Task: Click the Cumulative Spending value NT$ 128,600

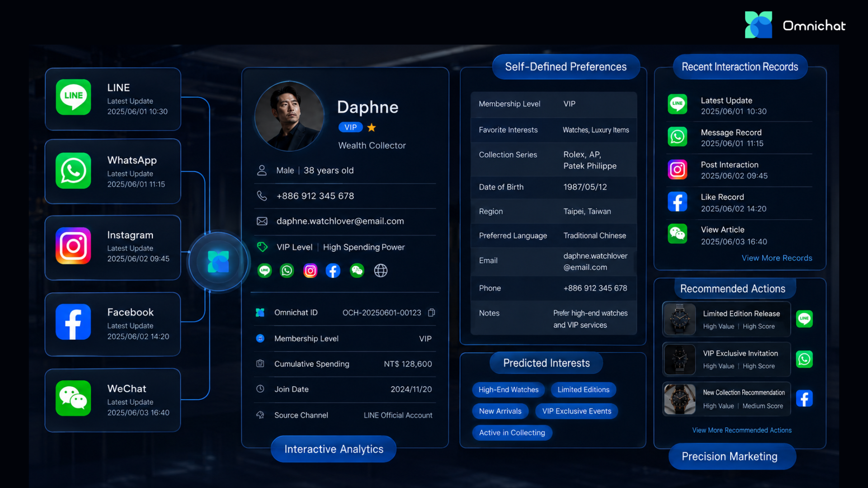Action: (x=408, y=364)
